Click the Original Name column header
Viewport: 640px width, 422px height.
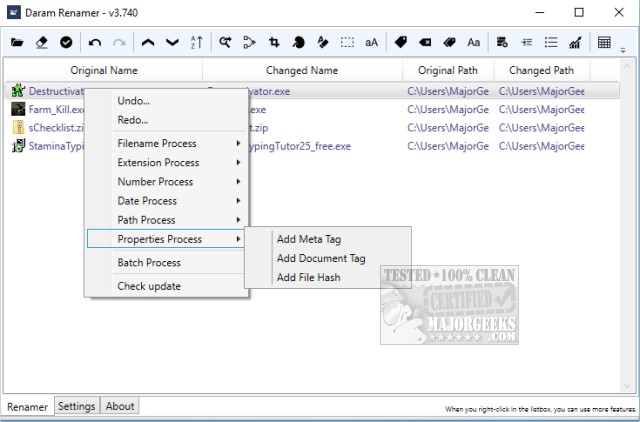click(x=104, y=70)
